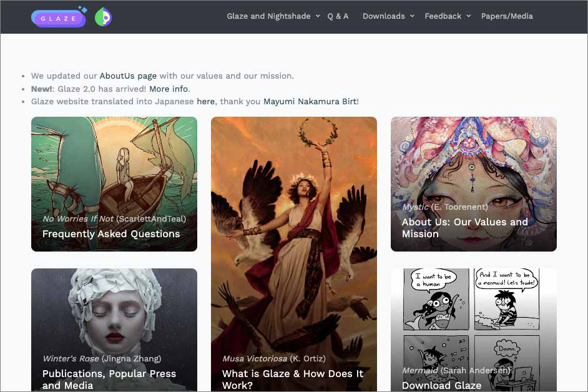Expand the Feedback dropdown arrow
This screenshot has height=392, width=588.
click(x=468, y=16)
